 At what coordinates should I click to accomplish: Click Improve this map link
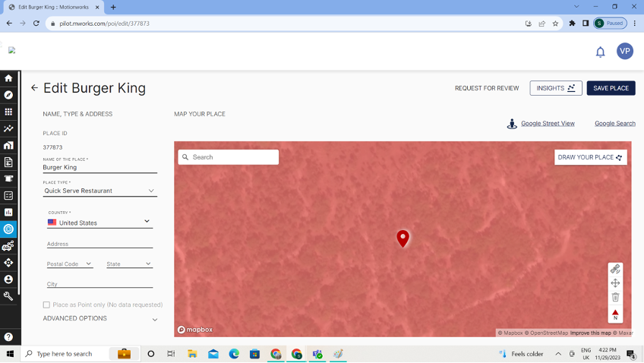[590, 333]
